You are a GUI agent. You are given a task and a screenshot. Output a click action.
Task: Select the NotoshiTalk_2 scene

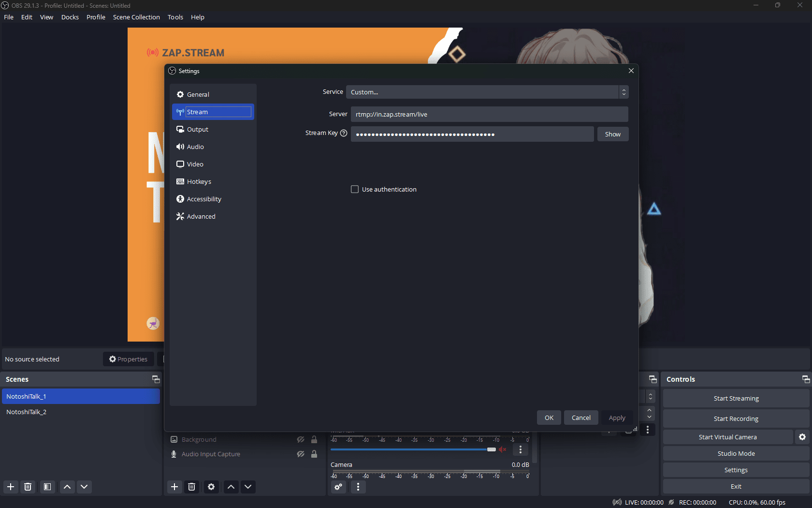[x=81, y=412]
